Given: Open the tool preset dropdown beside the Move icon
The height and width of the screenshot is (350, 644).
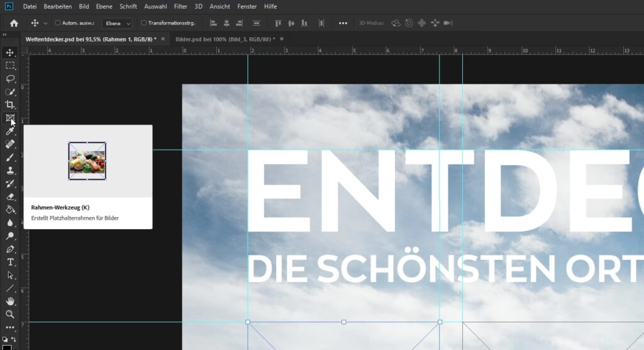Looking at the screenshot, I should click(x=45, y=23).
